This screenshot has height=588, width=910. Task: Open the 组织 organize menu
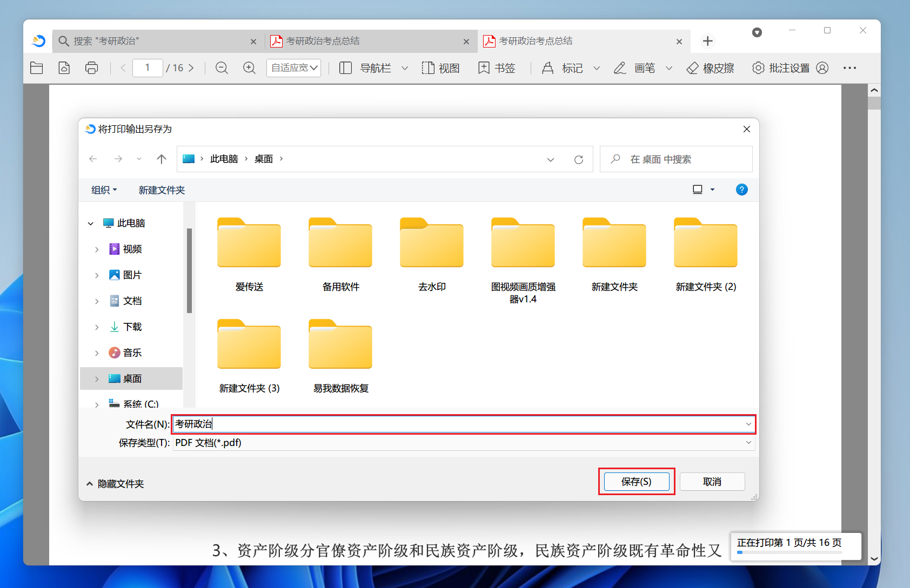104,190
